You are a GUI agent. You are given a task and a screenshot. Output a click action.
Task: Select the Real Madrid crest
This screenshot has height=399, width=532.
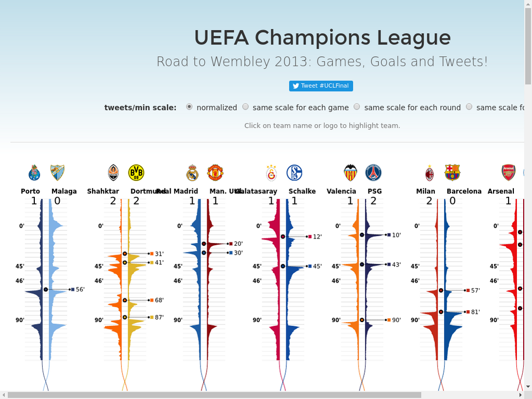point(192,172)
